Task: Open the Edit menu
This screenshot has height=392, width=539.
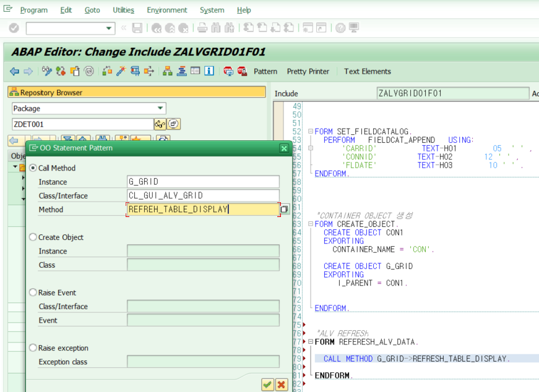Action: coord(66,11)
